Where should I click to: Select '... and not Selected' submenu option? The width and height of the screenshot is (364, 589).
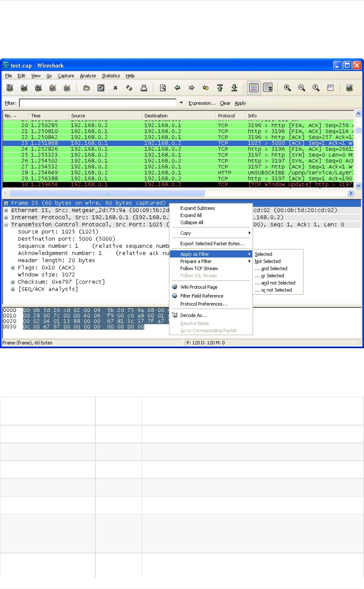coord(278,283)
